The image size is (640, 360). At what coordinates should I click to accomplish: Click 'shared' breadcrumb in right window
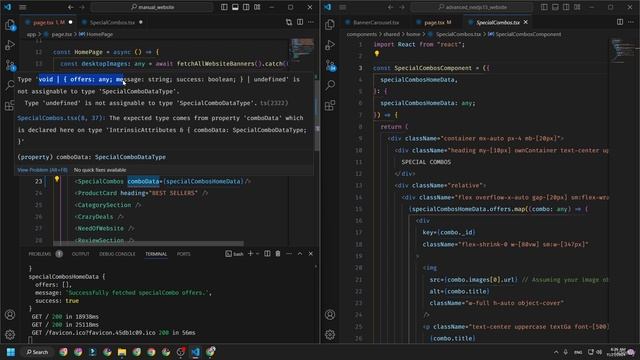pyautogui.click(x=391, y=34)
